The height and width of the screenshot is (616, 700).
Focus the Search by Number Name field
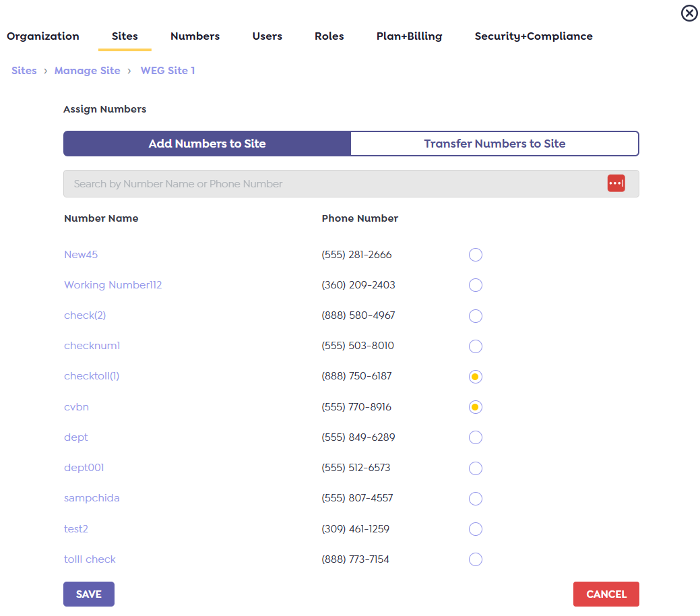[x=330, y=183]
